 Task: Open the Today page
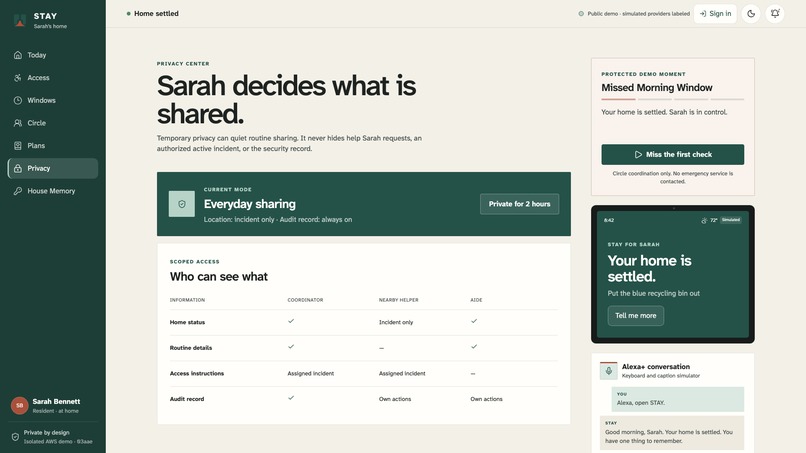pos(53,55)
